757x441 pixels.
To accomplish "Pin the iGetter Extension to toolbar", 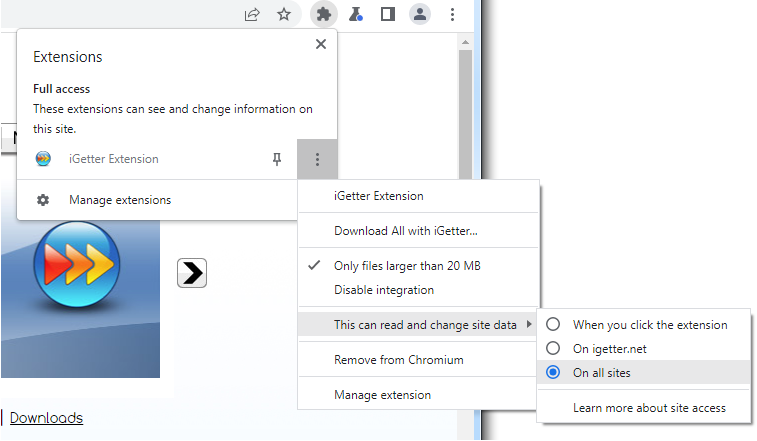I will point(278,159).
